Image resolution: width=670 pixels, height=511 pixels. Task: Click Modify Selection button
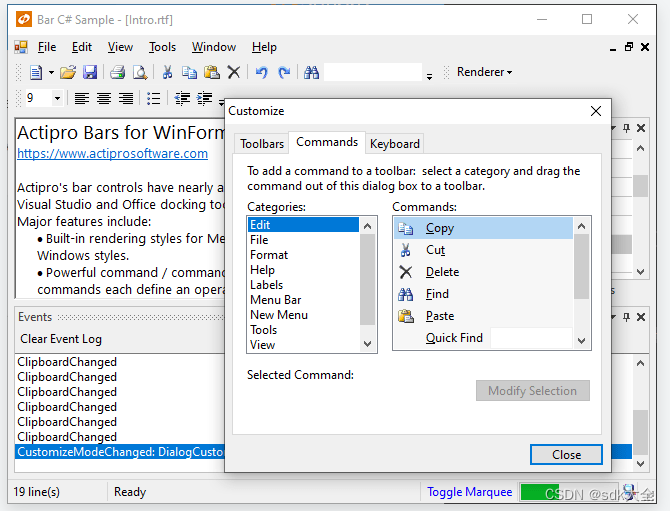coord(533,391)
